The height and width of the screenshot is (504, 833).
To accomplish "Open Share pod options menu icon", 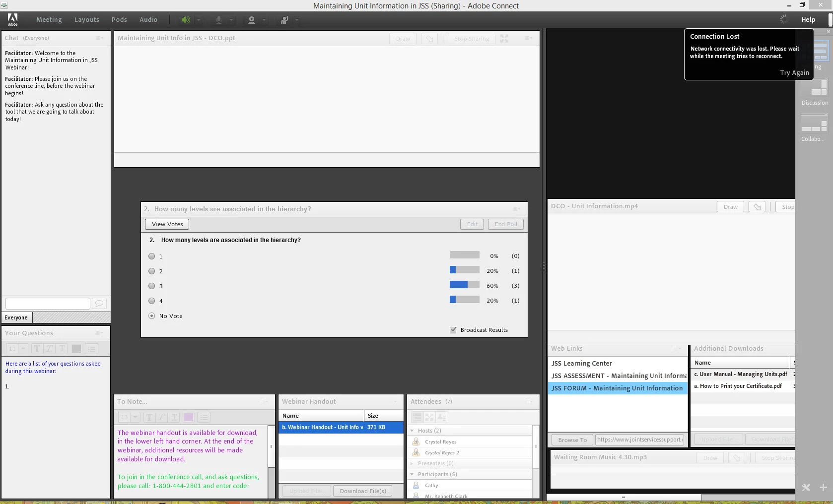I will pos(529,38).
